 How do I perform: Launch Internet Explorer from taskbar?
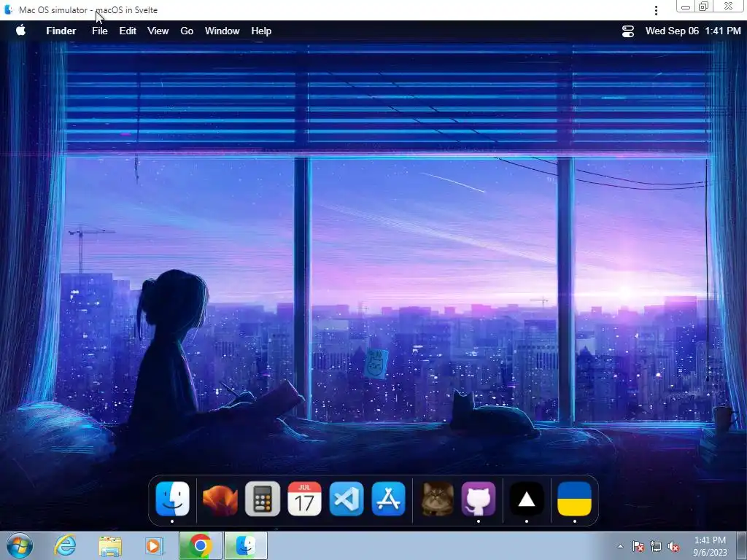tap(65, 545)
